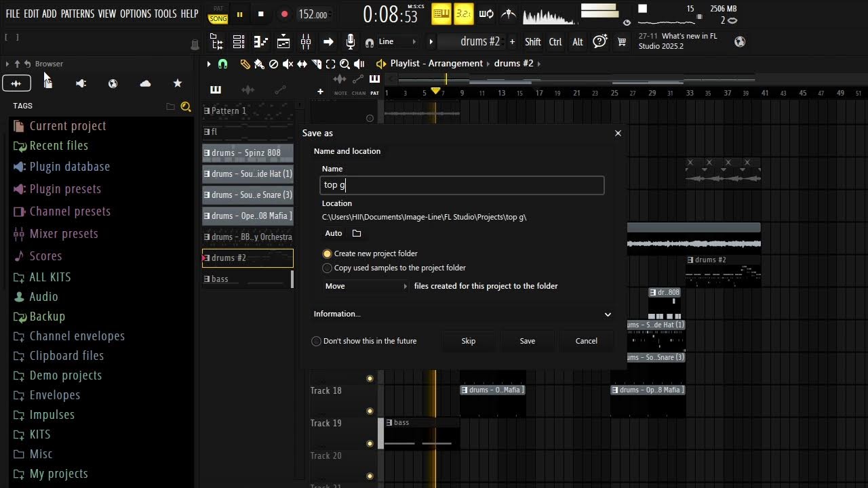This screenshot has width=868, height=488.
Task: Toggle the playlist snap magnet icon
Action: tap(222, 64)
